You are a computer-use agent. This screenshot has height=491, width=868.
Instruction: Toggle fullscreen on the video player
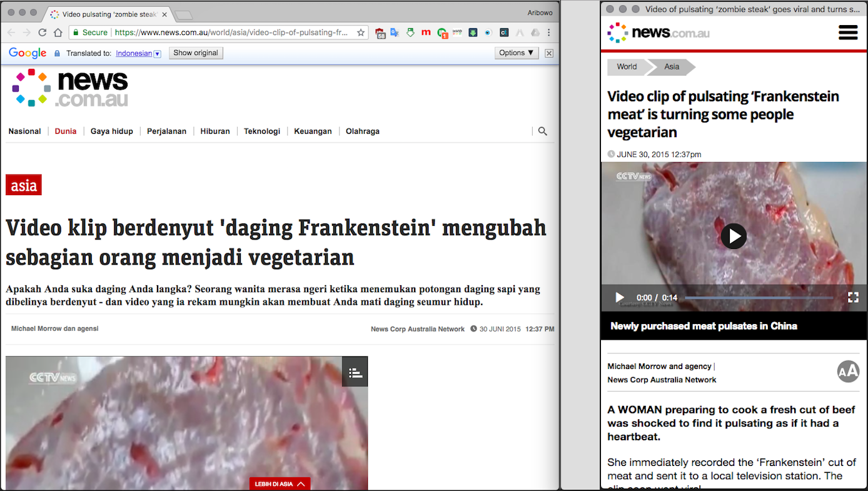[853, 298]
